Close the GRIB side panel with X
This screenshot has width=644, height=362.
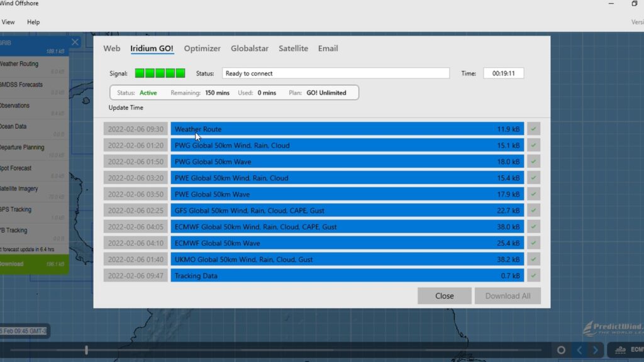coord(75,42)
